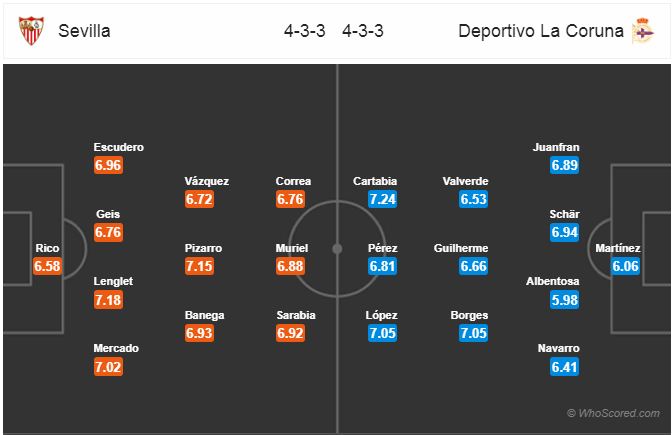Click Albentosa's 5.98 rating badge
This screenshot has height=435, width=672.
[564, 300]
